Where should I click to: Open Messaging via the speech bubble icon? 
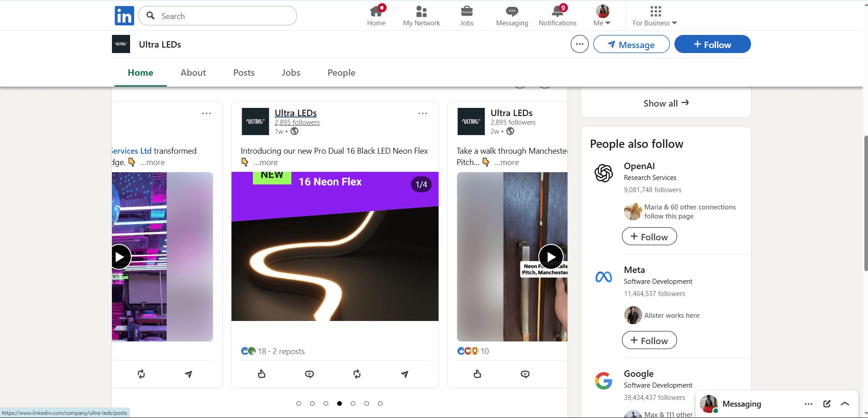(x=511, y=11)
